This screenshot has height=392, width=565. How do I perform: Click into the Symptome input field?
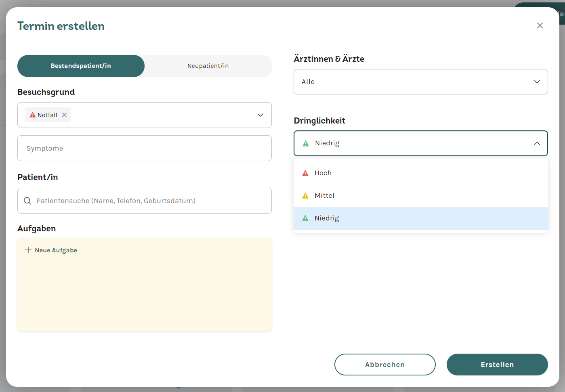coord(145,148)
